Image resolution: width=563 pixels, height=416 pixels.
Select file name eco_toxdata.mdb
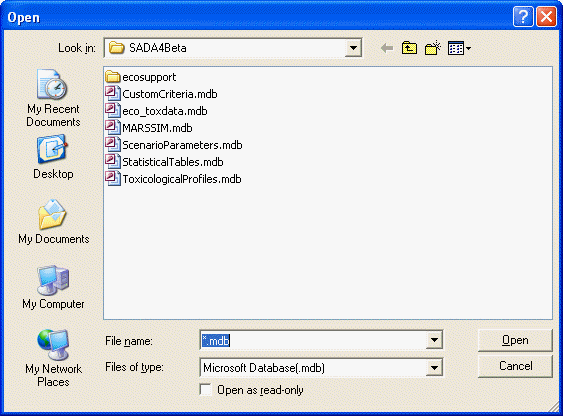(165, 111)
